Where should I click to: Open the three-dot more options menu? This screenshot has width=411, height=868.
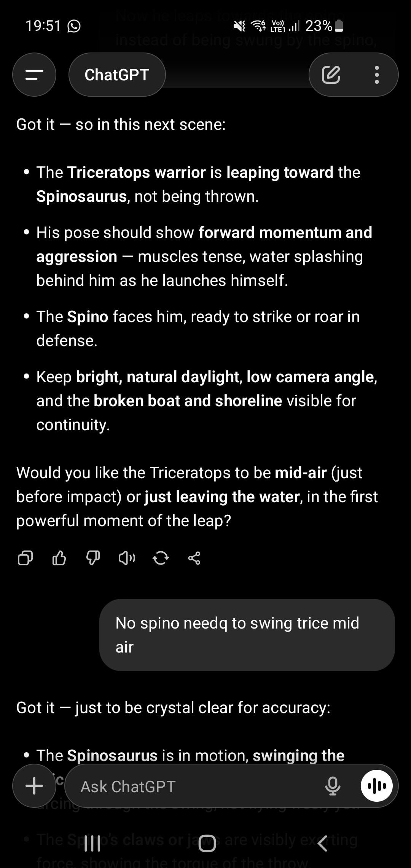coord(376,75)
